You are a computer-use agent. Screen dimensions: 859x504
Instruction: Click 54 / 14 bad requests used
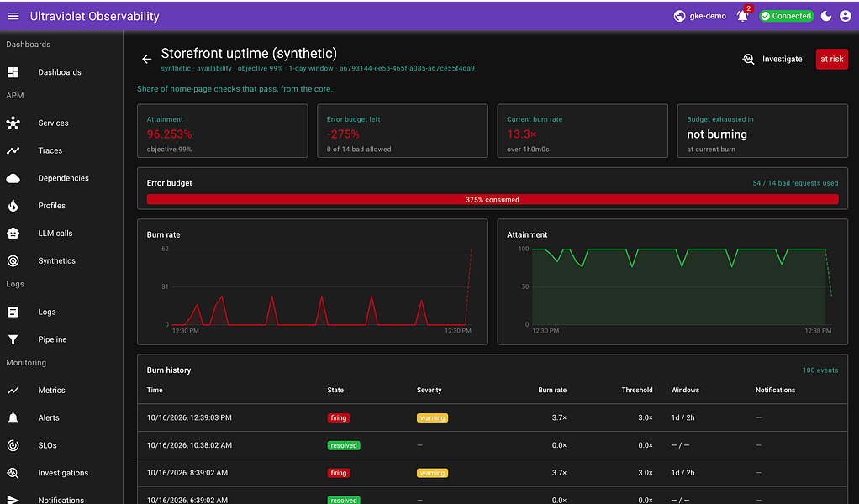click(795, 183)
